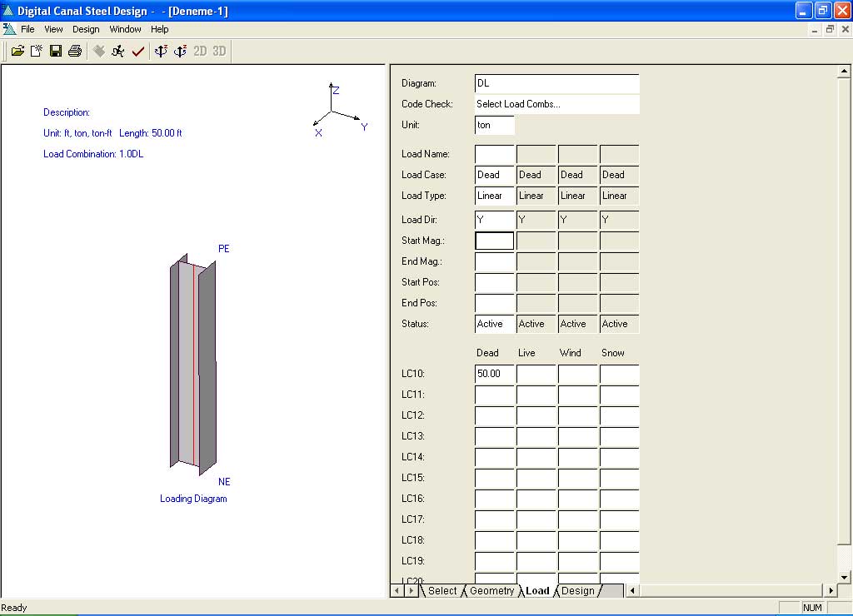Open the Window menu
The image size is (853, 616).
point(125,29)
